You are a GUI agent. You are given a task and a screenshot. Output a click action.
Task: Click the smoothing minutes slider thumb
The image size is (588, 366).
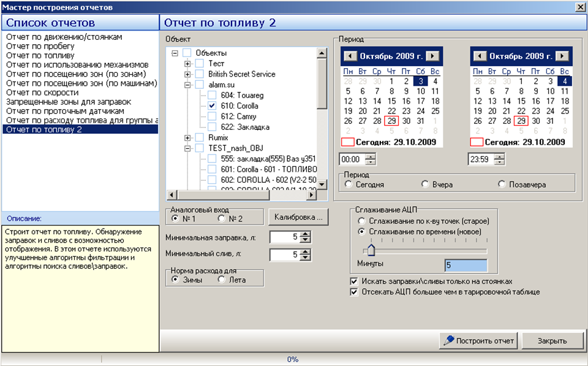[371, 250]
